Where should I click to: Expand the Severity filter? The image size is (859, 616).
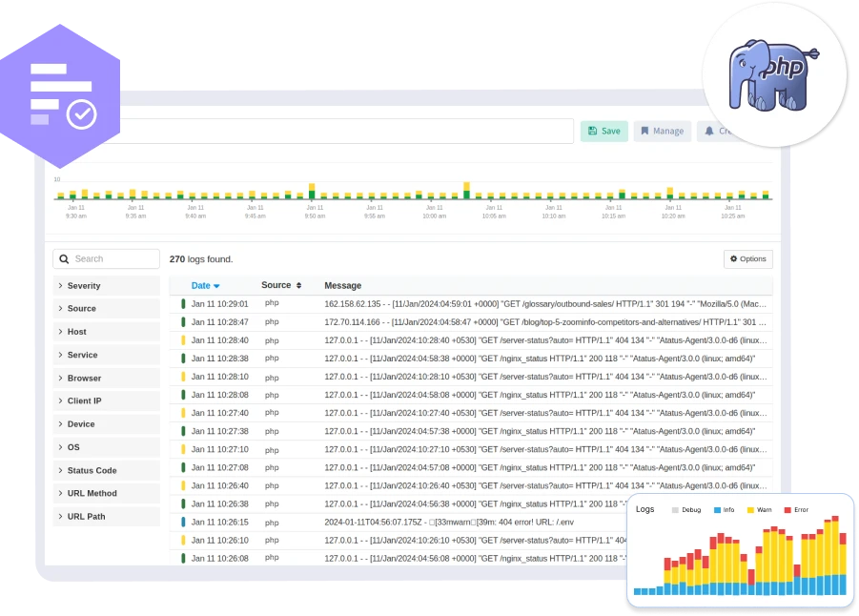106,285
